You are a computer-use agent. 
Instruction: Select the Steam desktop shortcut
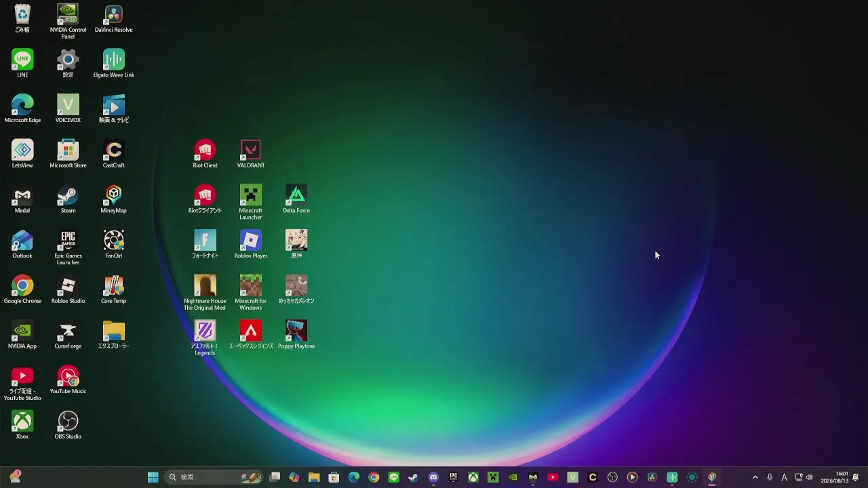click(68, 199)
